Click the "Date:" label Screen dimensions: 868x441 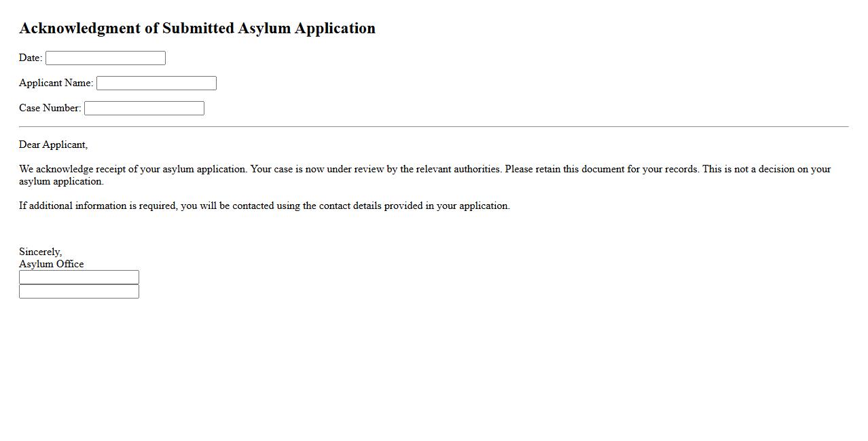pos(31,58)
